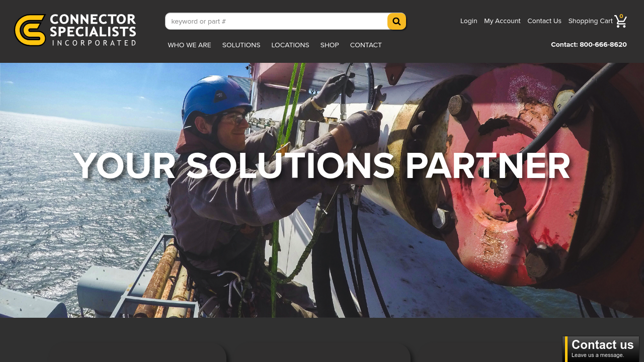Open the WHO WE ARE menu
This screenshot has width=644, height=362.
190,45
